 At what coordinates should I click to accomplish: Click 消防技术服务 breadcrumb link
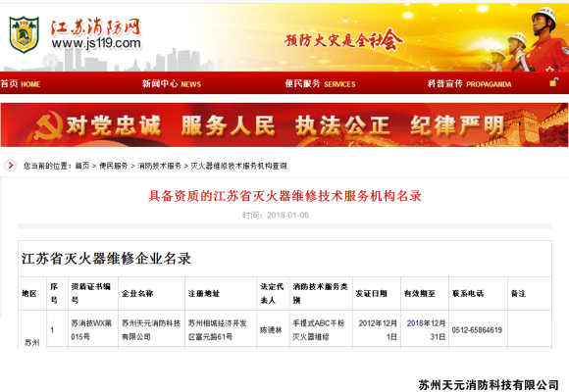point(159,166)
